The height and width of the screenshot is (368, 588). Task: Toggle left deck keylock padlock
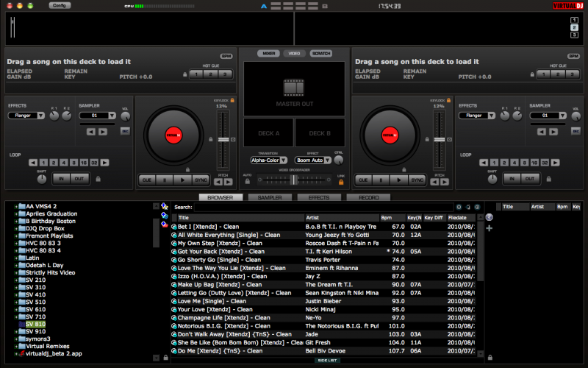(232, 100)
